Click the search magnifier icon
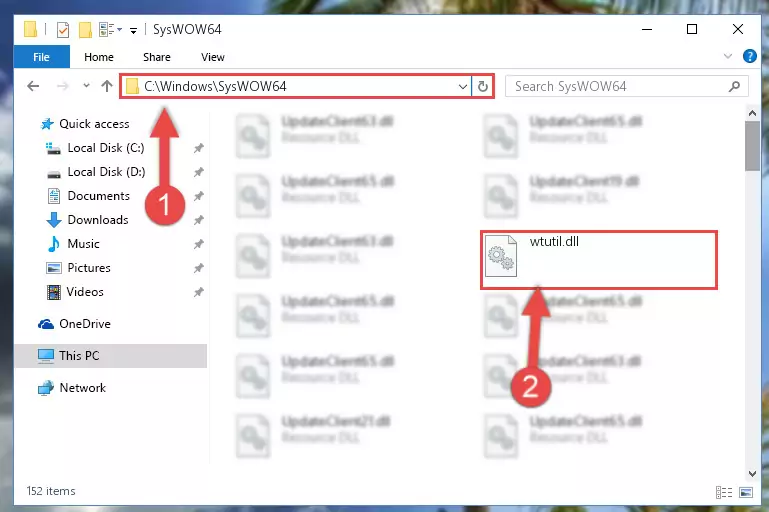The height and width of the screenshot is (512, 769). 734,87
